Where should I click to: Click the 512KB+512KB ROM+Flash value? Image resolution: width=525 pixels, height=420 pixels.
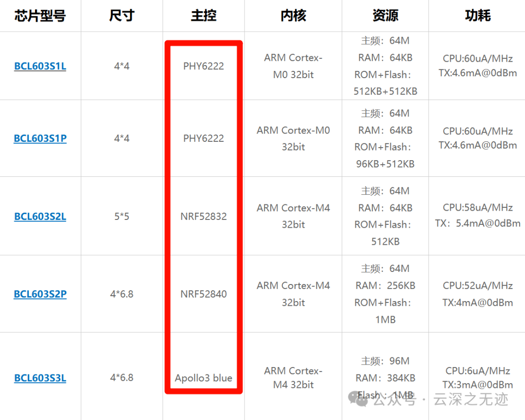(385, 91)
